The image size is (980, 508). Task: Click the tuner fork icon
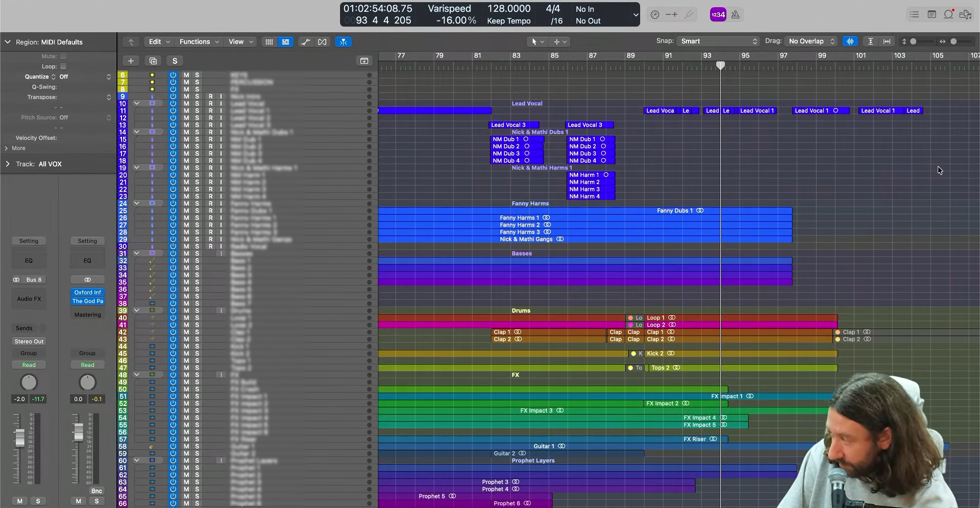click(x=689, y=15)
